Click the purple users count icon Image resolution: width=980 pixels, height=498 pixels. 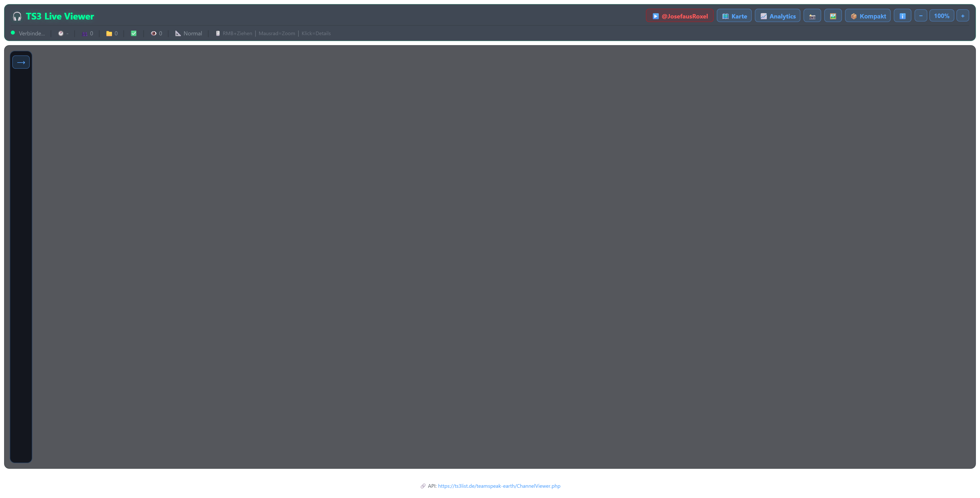point(84,34)
